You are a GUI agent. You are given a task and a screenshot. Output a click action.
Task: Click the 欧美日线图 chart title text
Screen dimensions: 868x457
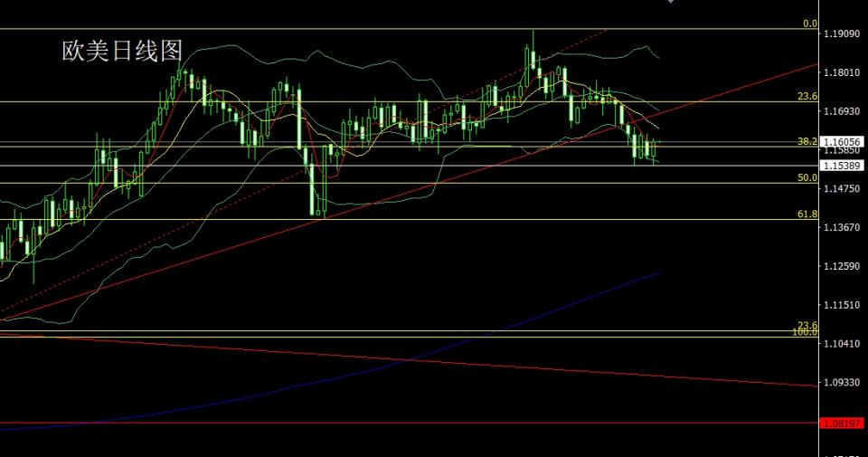click(x=122, y=52)
